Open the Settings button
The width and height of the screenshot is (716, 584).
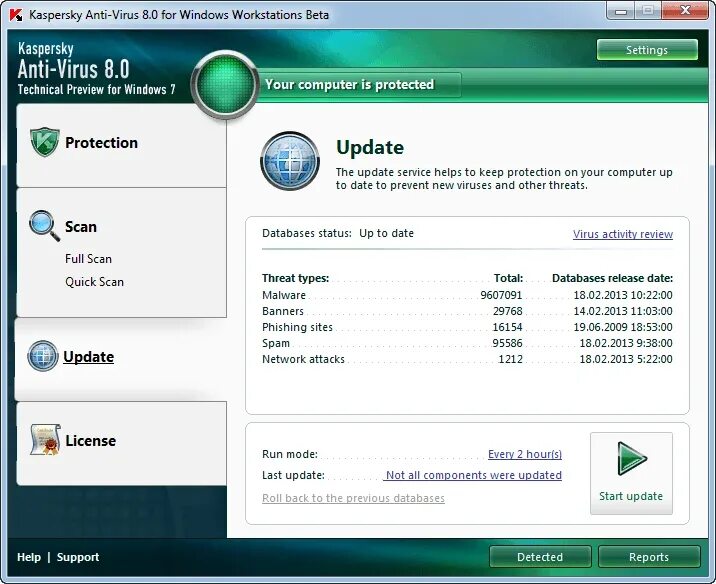click(647, 50)
